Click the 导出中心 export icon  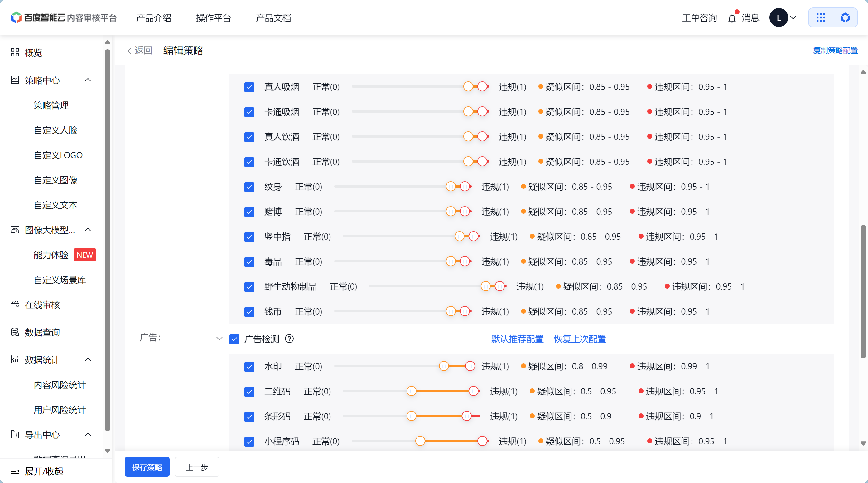(x=15, y=435)
